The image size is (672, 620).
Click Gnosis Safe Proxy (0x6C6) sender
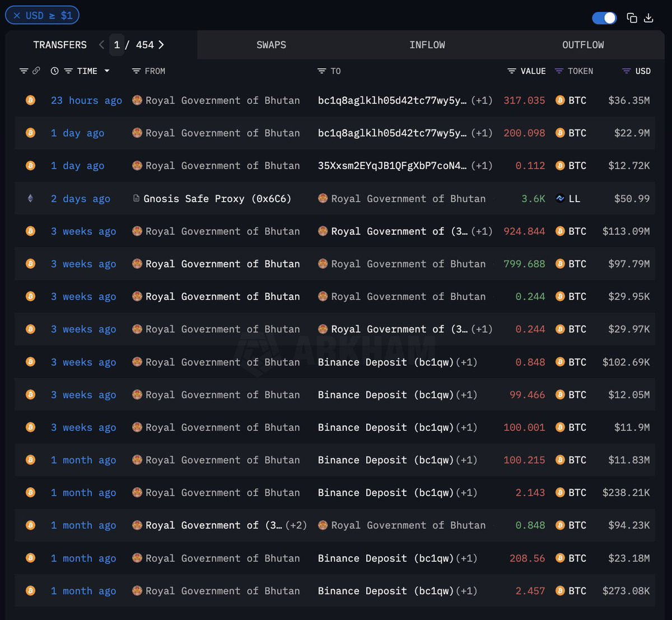point(217,199)
